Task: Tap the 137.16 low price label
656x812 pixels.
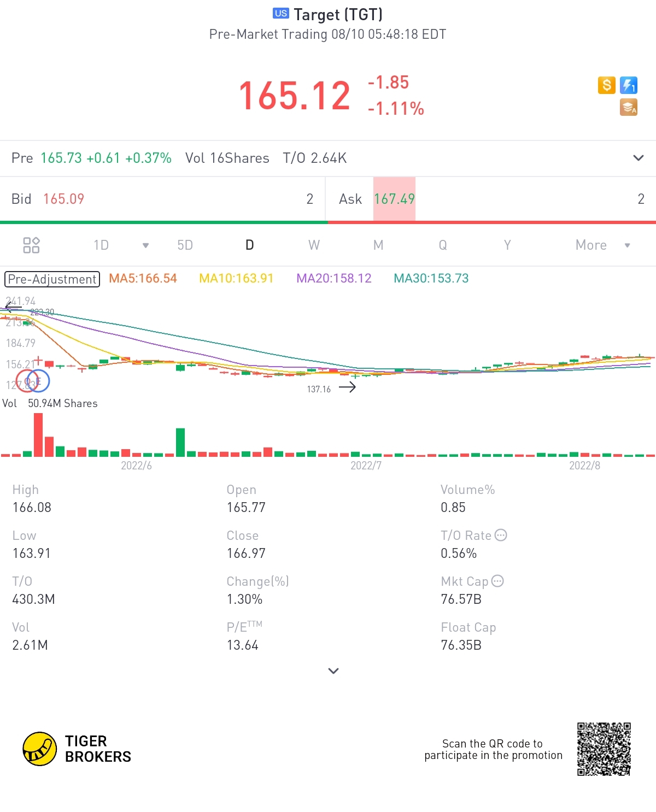Action: [x=319, y=389]
